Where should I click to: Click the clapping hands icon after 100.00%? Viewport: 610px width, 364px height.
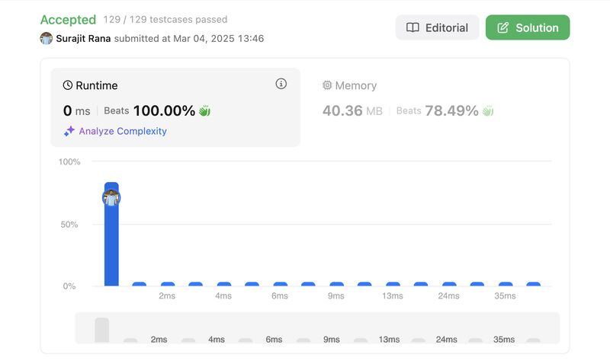204,111
